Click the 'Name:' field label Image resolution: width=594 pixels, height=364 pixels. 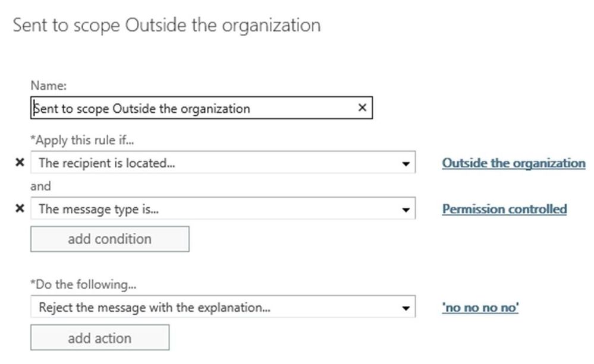(48, 86)
